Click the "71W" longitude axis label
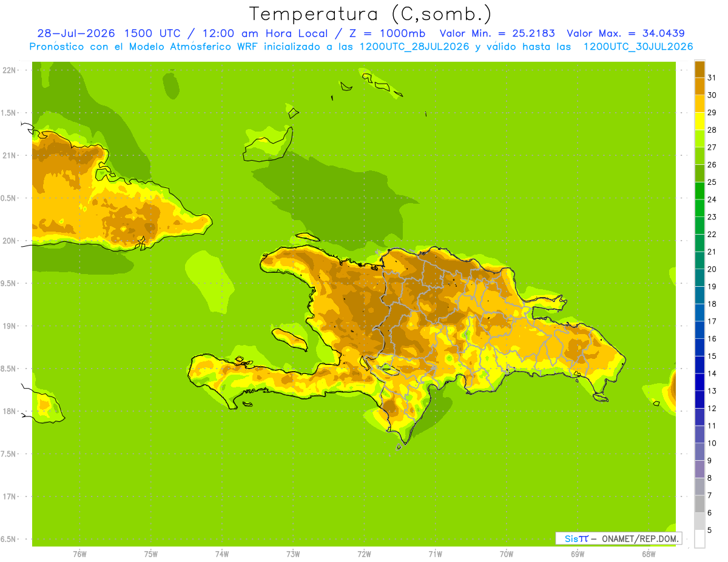728x562 pixels. coord(435,554)
